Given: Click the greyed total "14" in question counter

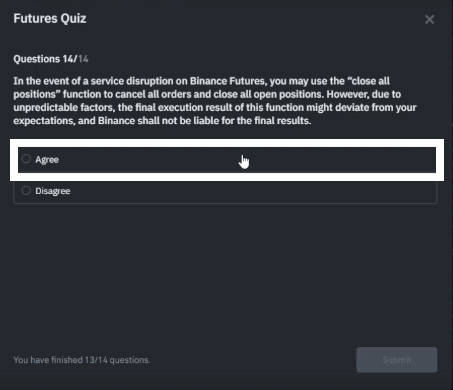Looking at the screenshot, I should tap(83, 59).
